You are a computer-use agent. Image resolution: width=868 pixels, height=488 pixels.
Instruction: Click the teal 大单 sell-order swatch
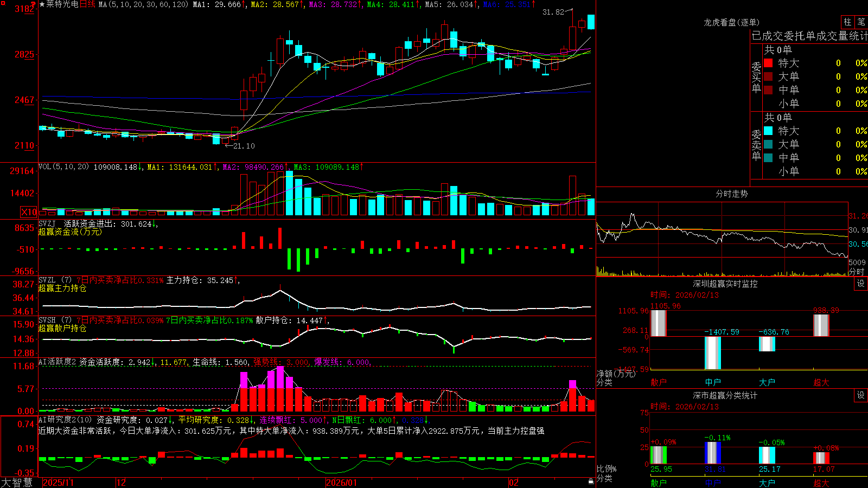(x=768, y=144)
